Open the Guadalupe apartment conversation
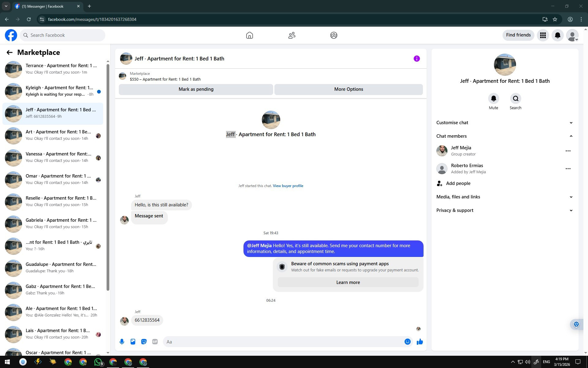This screenshot has width=588, height=368. click(53, 268)
